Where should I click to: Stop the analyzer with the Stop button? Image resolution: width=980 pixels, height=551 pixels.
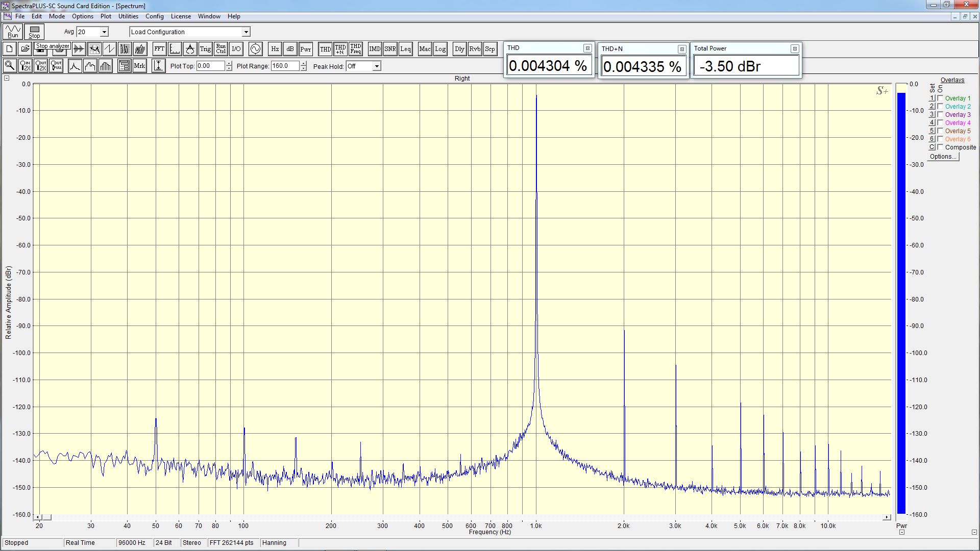click(34, 32)
